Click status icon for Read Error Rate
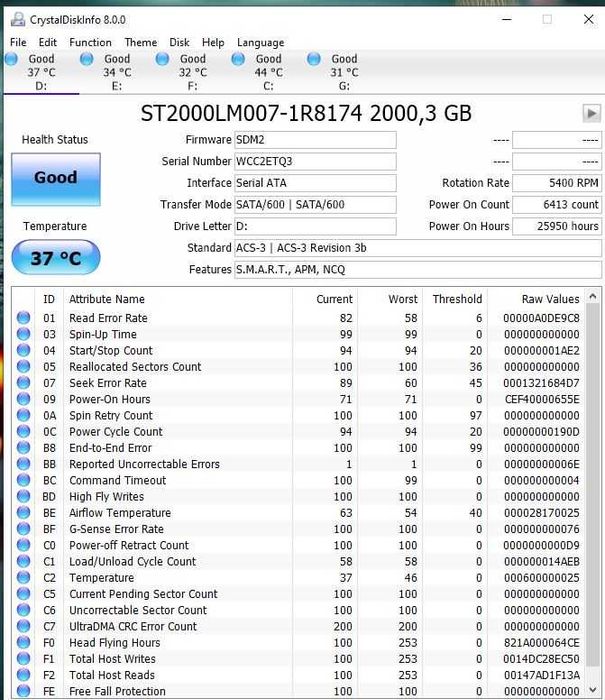 pyautogui.click(x=23, y=318)
